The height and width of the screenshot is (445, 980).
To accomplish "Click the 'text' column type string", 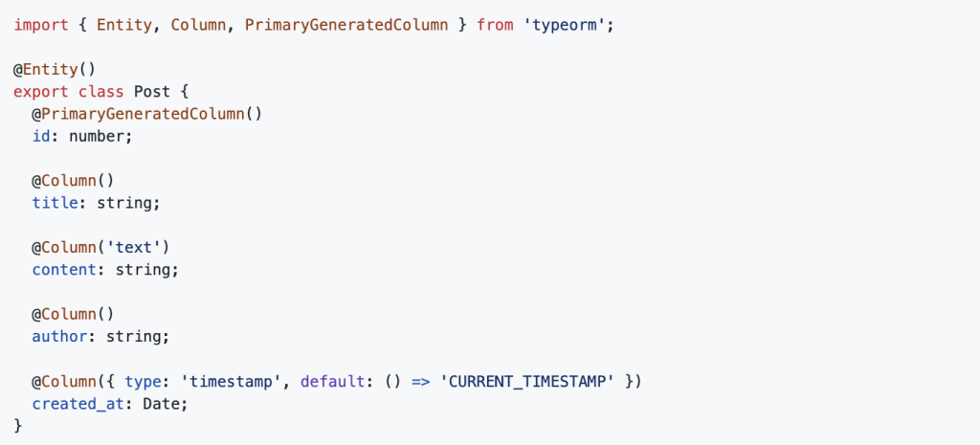I will [133, 248].
